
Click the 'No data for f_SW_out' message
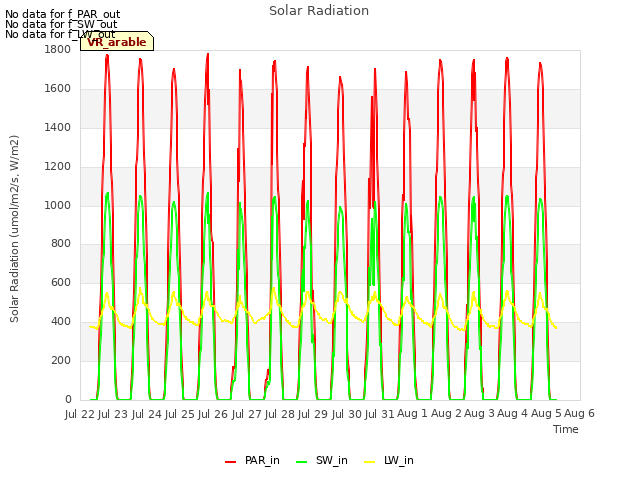61,24
